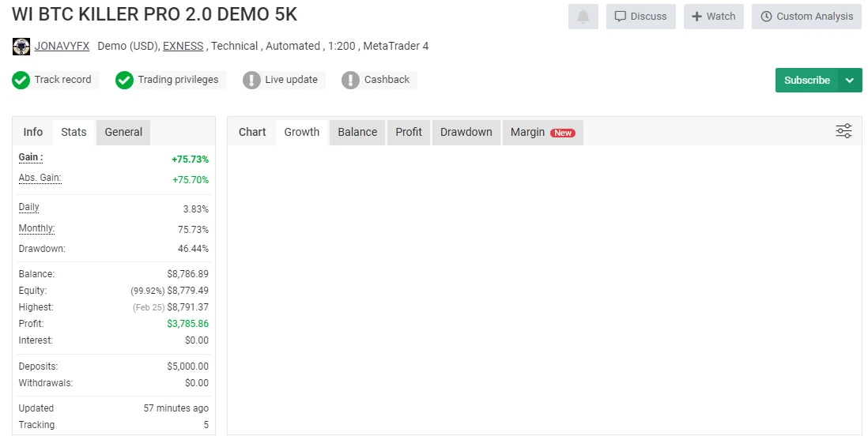
Task: Click the Trading privileges green checkmark
Action: pos(124,80)
